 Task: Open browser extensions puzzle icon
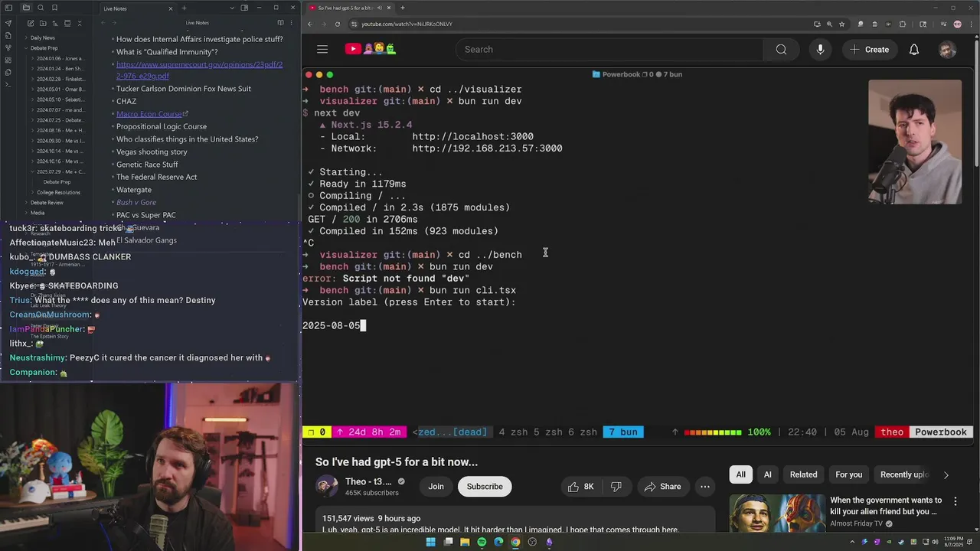click(x=902, y=24)
